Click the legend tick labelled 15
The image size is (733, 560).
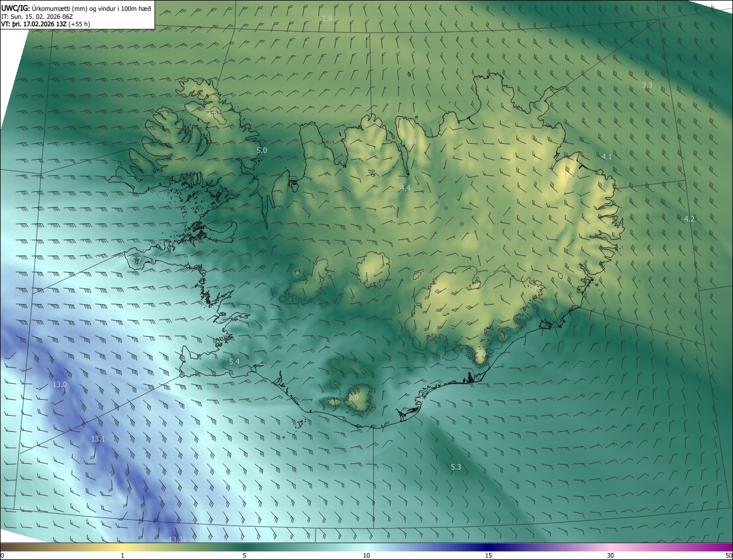[x=488, y=555]
